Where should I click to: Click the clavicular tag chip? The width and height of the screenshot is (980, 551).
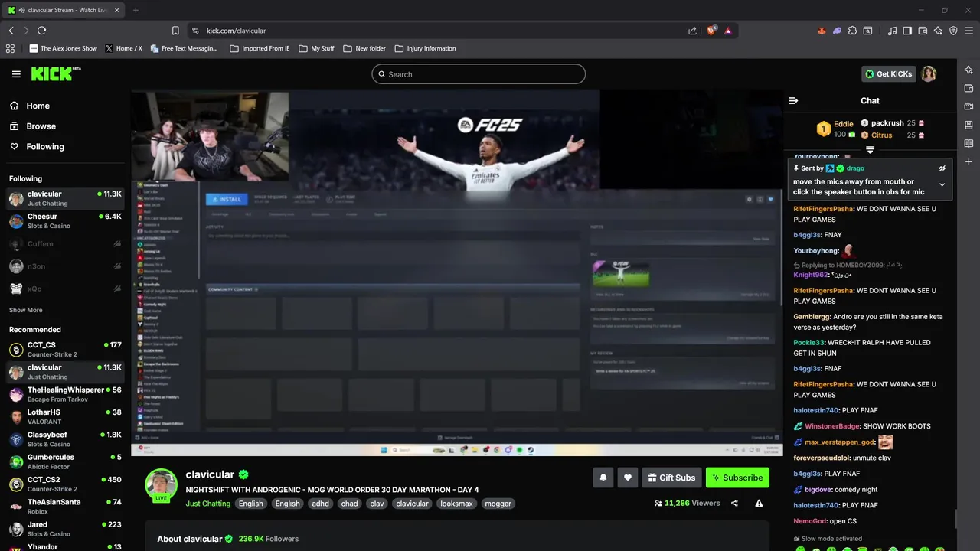pyautogui.click(x=412, y=504)
